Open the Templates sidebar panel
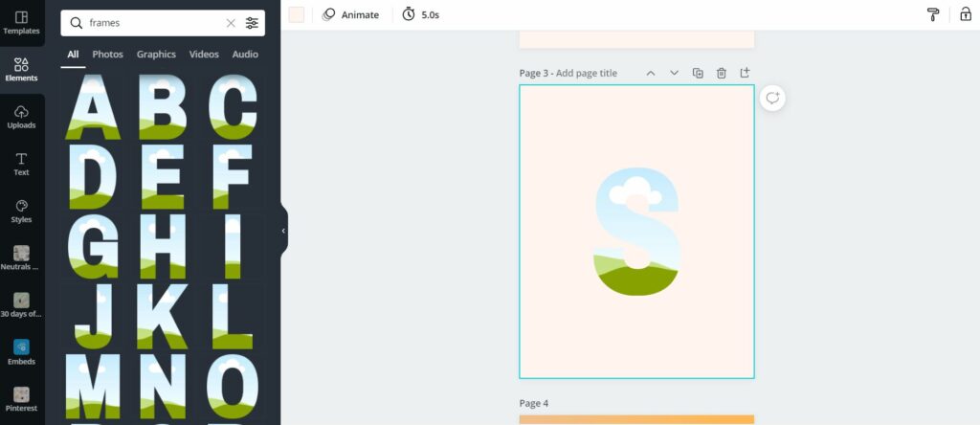 tap(21, 23)
